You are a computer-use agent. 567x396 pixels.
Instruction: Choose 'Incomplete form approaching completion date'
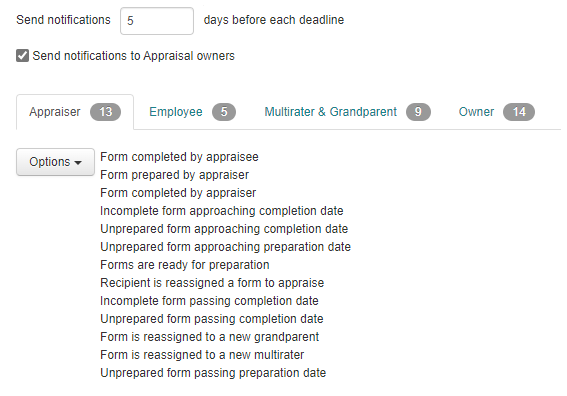222,211
